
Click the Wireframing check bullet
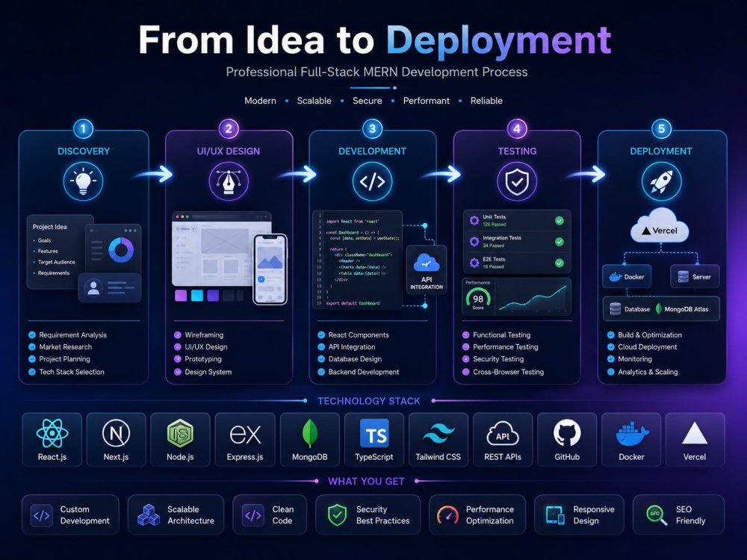coord(178,335)
